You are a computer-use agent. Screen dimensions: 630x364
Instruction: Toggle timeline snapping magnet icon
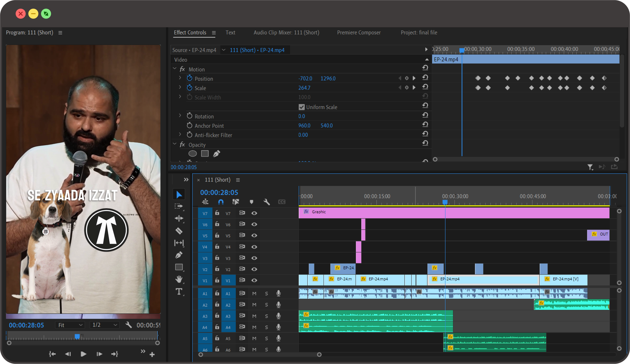[221, 202]
